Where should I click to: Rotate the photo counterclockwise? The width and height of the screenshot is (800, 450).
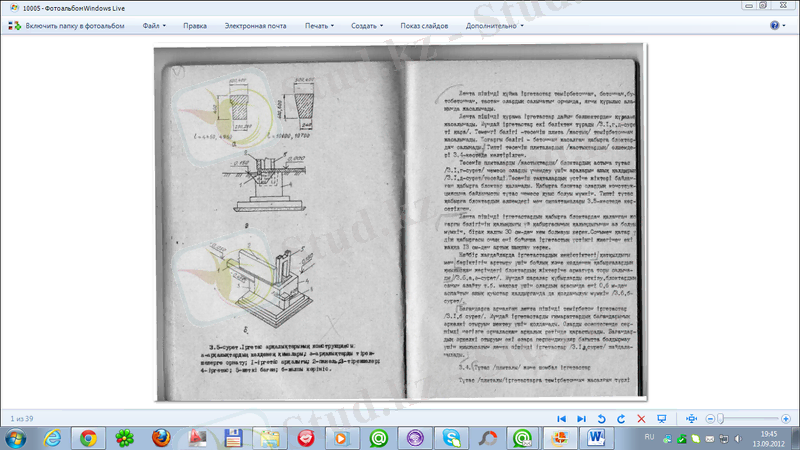click(601, 417)
